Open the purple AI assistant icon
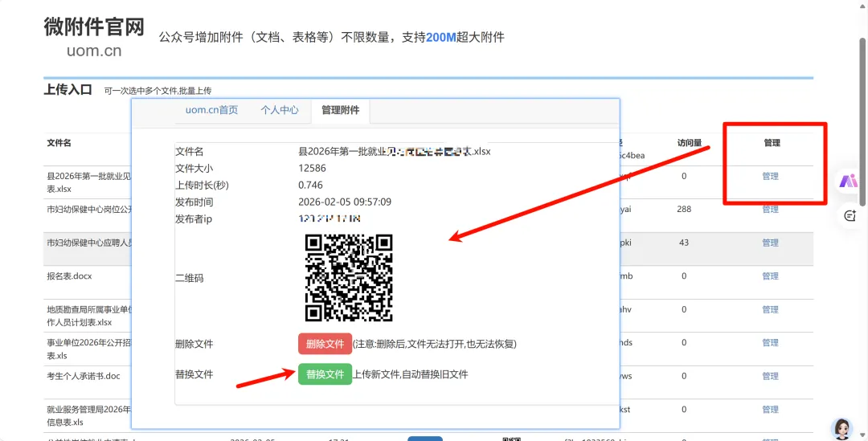Image resolution: width=868 pixels, height=441 pixels. pos(848,181)
